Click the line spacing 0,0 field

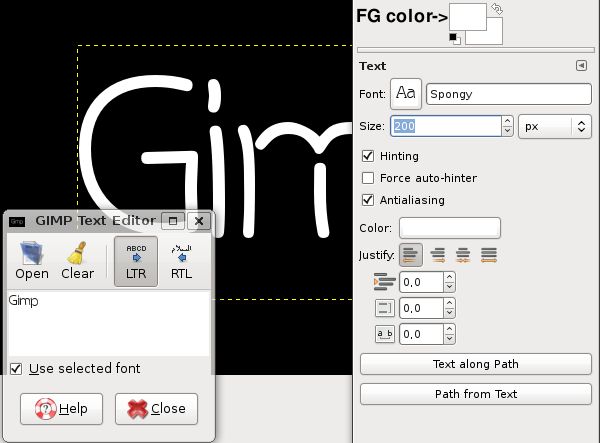422,308
